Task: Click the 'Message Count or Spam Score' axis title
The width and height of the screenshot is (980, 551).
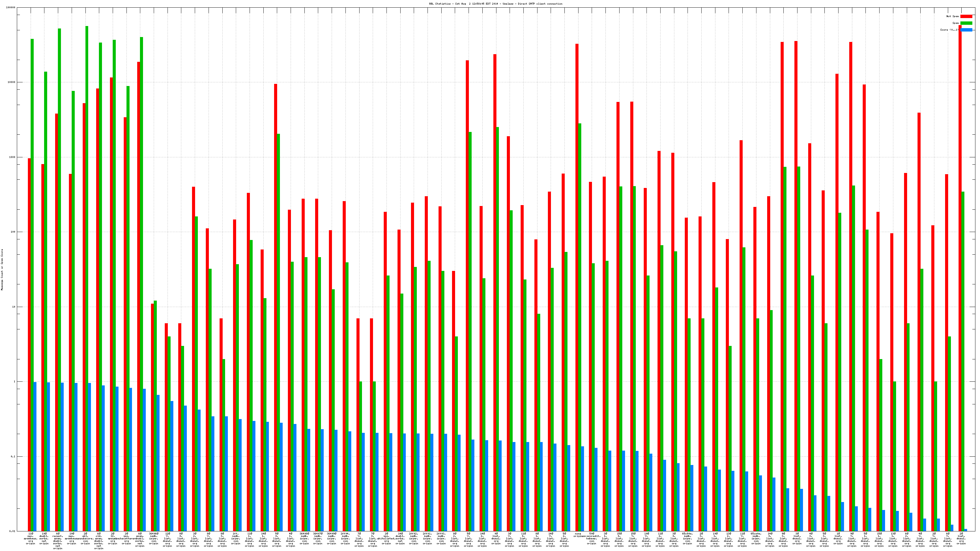Action: pyautogui.click(x=2, y=270)
